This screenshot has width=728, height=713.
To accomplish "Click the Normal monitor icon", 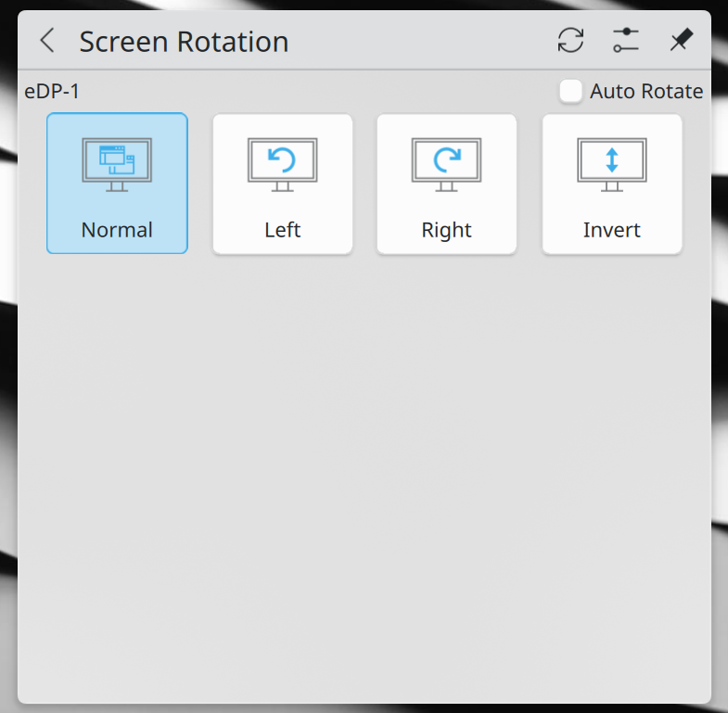I will [117, 164].
